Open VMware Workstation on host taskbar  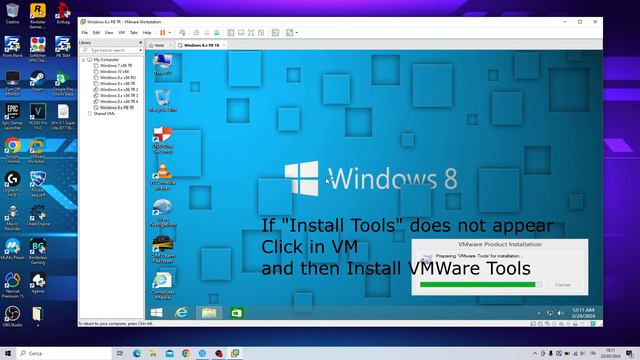tap(235, 353)
